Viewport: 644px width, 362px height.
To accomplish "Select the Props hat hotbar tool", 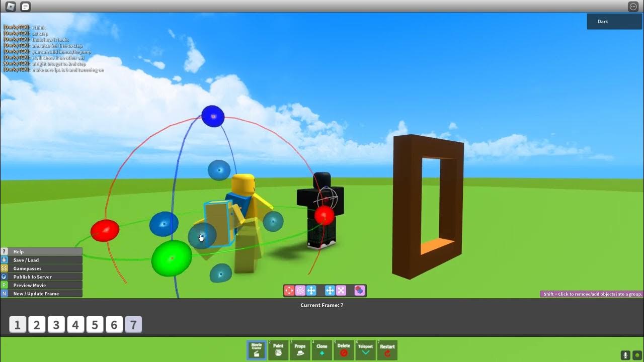I will pyautogui.click(x=300, y=350).
